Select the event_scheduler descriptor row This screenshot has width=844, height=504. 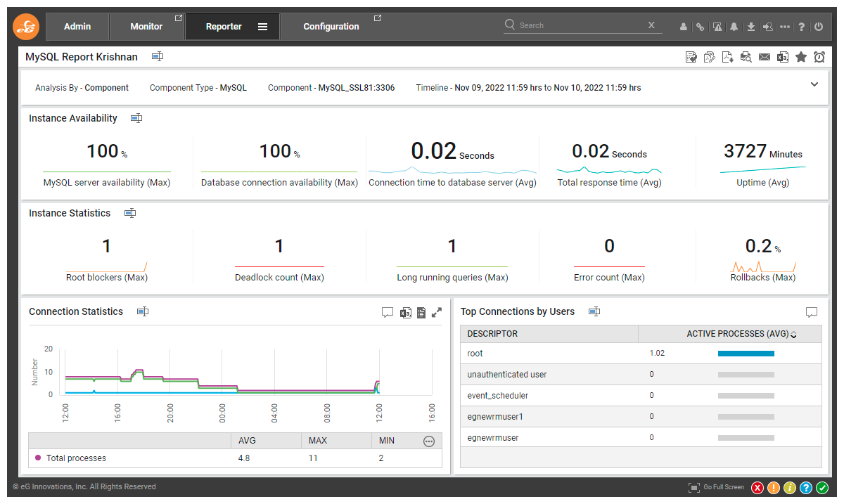[641, 396]
